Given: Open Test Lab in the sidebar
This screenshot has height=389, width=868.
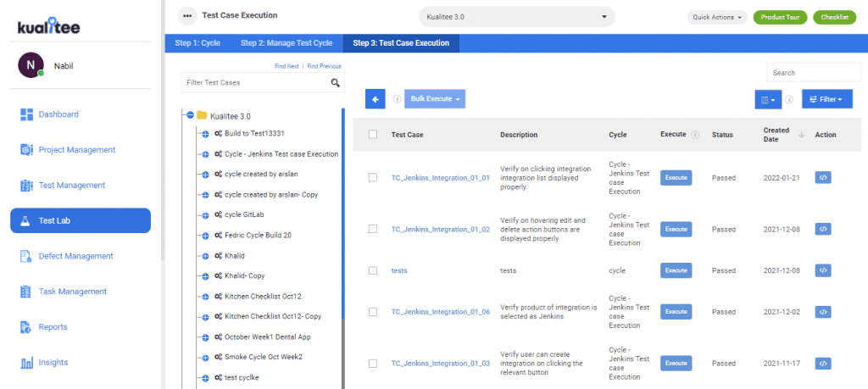Looking at the screenshot, I should [81, 221].
